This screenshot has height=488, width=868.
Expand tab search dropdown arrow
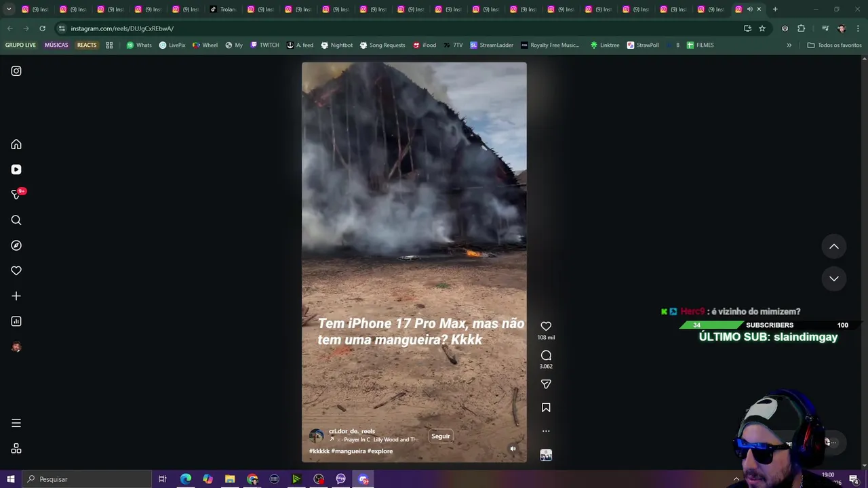tap(9, 9)
